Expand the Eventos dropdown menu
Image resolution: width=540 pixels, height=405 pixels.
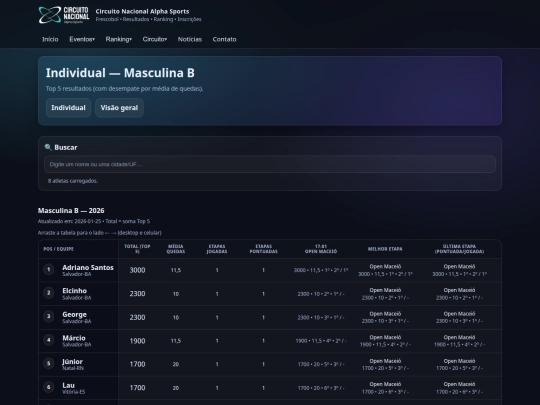82,39
